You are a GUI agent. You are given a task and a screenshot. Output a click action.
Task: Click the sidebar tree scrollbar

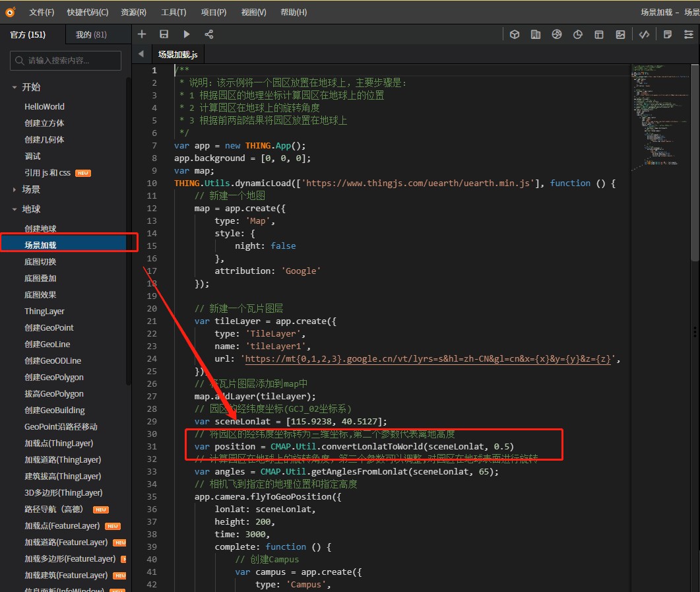pos(129,231)
